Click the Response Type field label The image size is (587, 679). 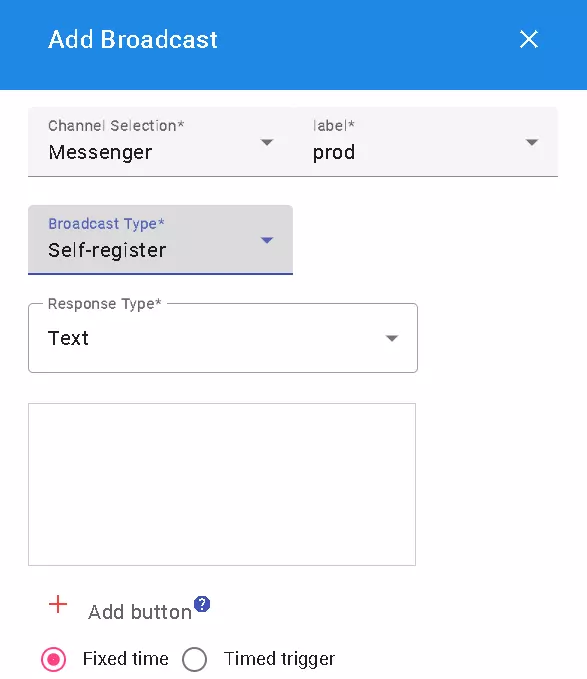(x=105, y=304)
